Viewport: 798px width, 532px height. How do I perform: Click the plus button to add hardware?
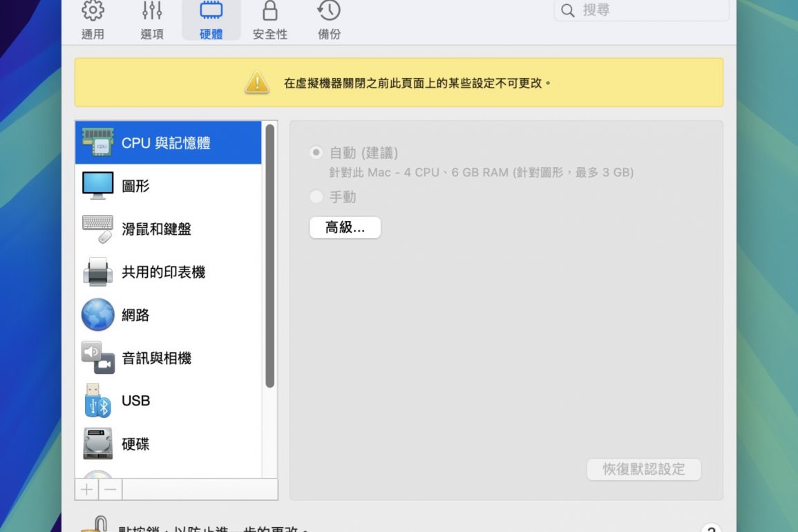click(86, 489)
